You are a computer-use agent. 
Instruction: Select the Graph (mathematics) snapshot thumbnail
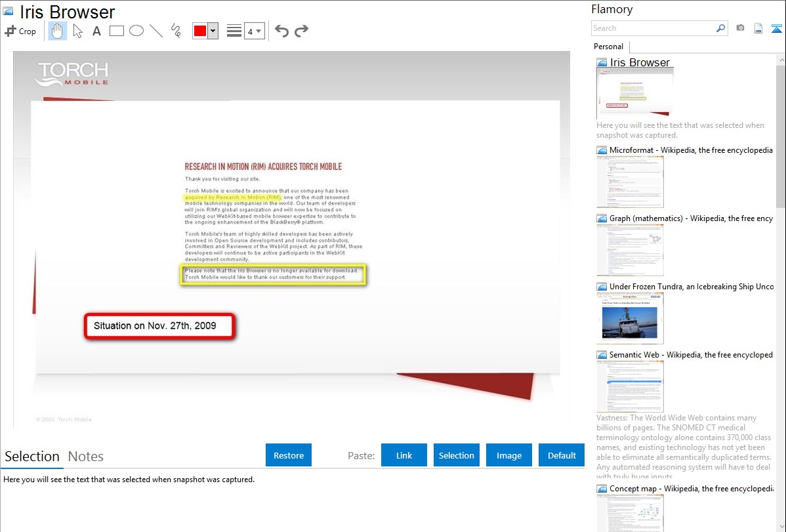pos(630,250)
